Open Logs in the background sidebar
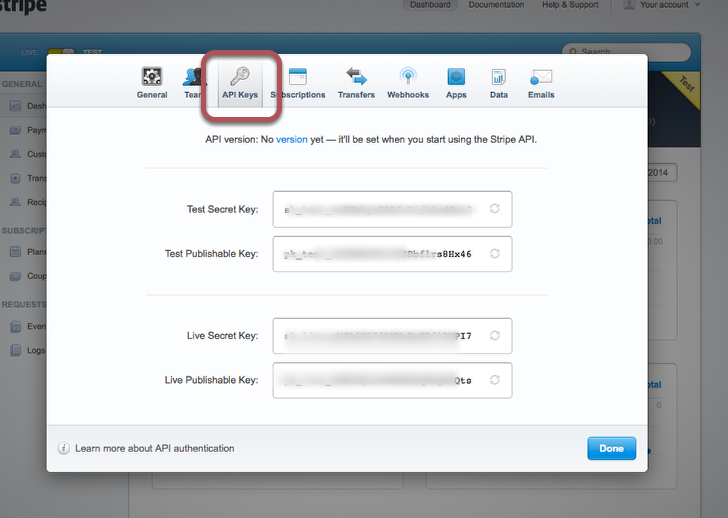 point(27,350)
